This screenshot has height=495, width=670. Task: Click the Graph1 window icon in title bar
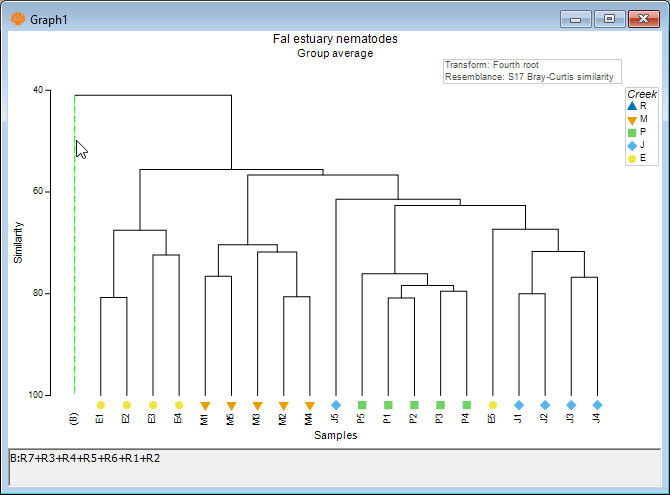tap(17, 19)
